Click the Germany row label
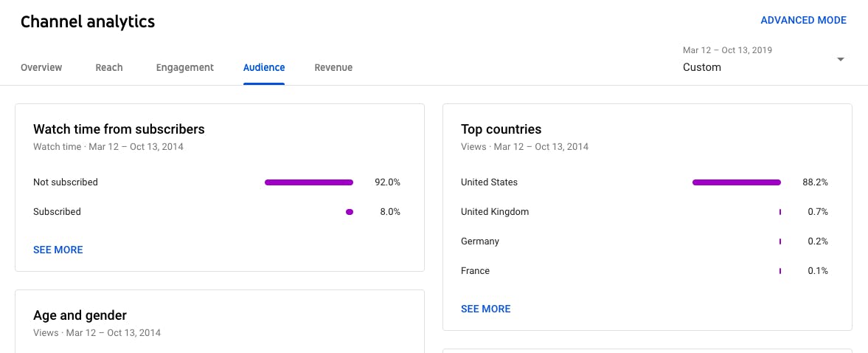 [480, 241]
